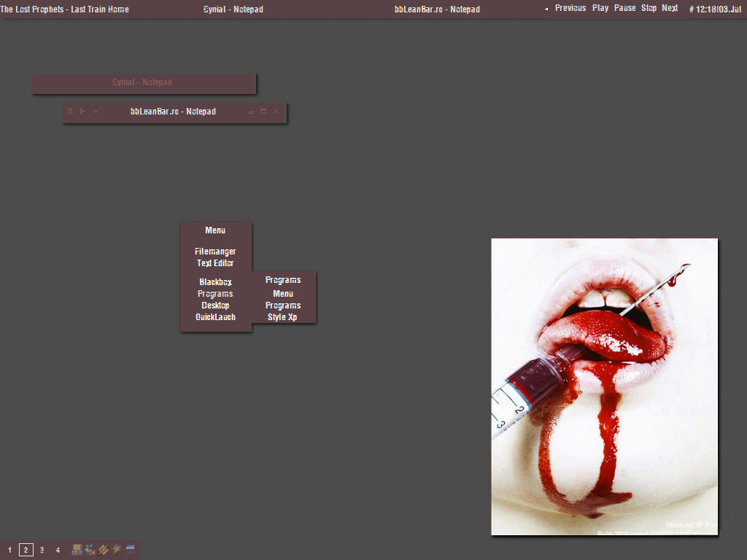Click the pin icon on bbLeanBar.rc titlebar
This screenshot has width=747, height=560.
click(x=83, y=112)
